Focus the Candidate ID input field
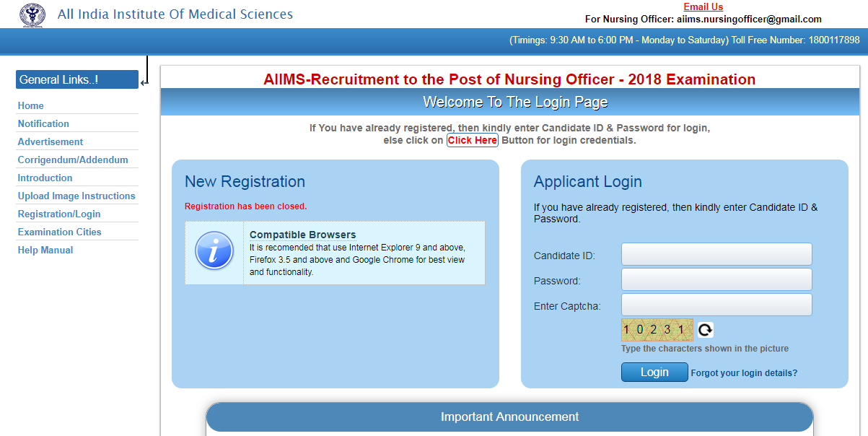Screen dimensions: 868x436 [716, 254]
